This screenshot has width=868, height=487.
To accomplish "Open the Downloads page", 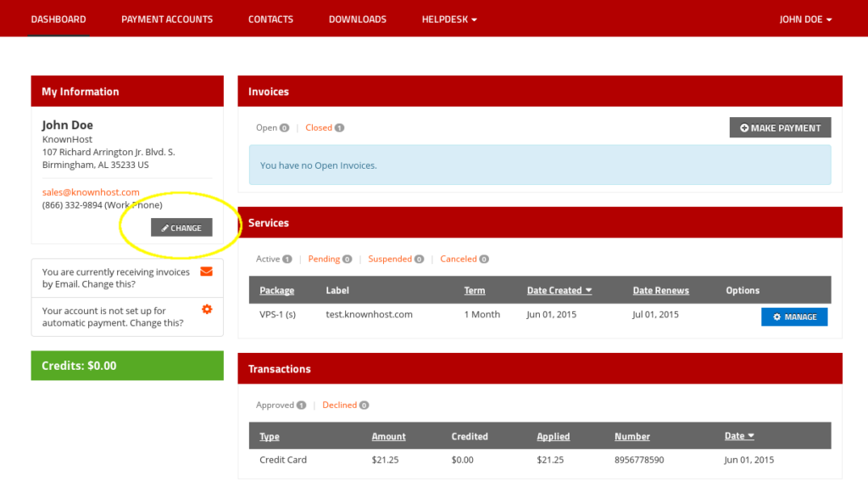I will [x=358, y=19].
